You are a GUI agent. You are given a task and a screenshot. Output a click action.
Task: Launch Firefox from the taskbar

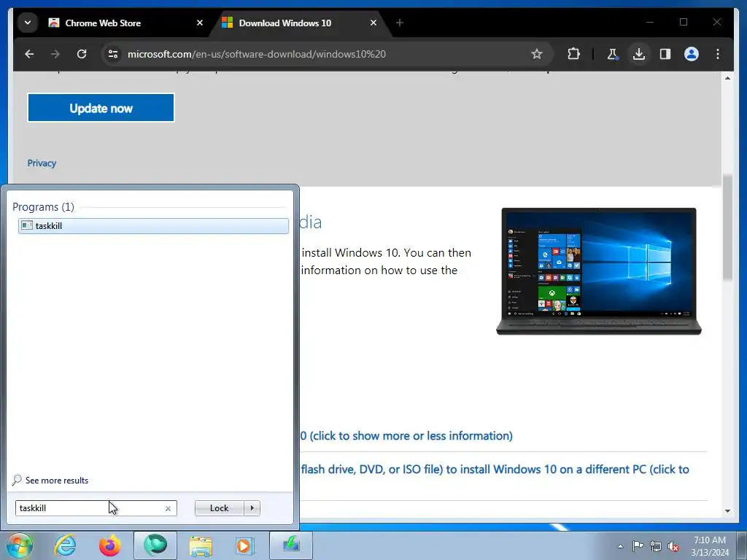coord(110,545)
